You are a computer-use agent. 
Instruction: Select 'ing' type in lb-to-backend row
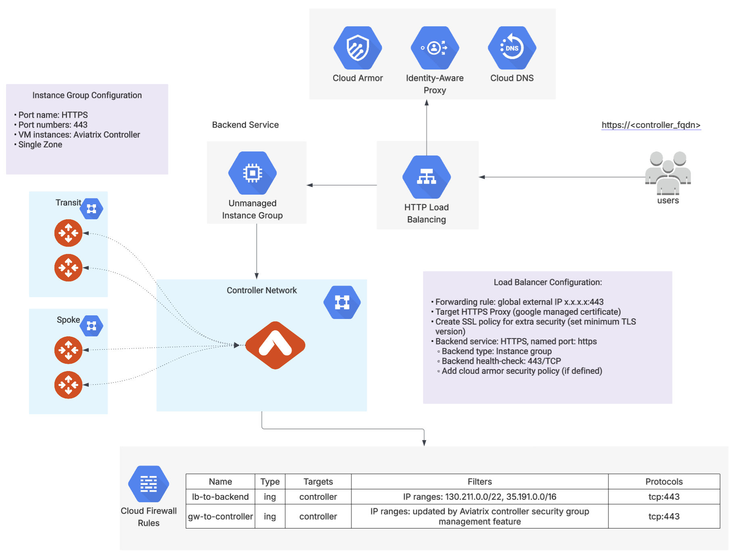[270, 497]
